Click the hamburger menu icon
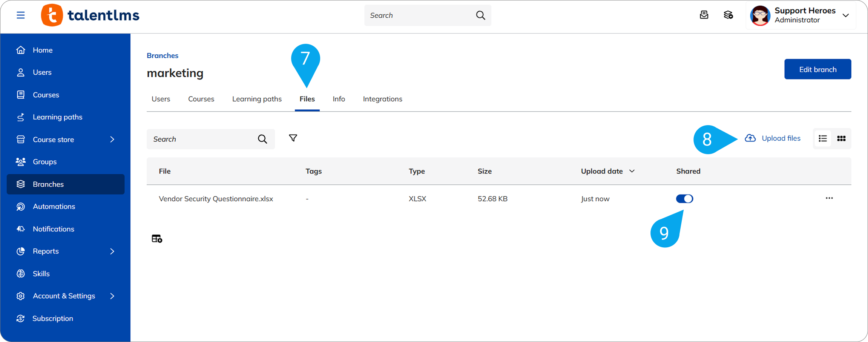 pyautogui.click(x=21, y=15)
